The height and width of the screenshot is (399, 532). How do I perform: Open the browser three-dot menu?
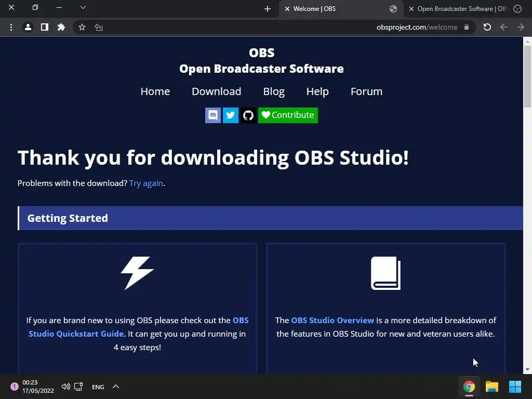pos(11,27)
